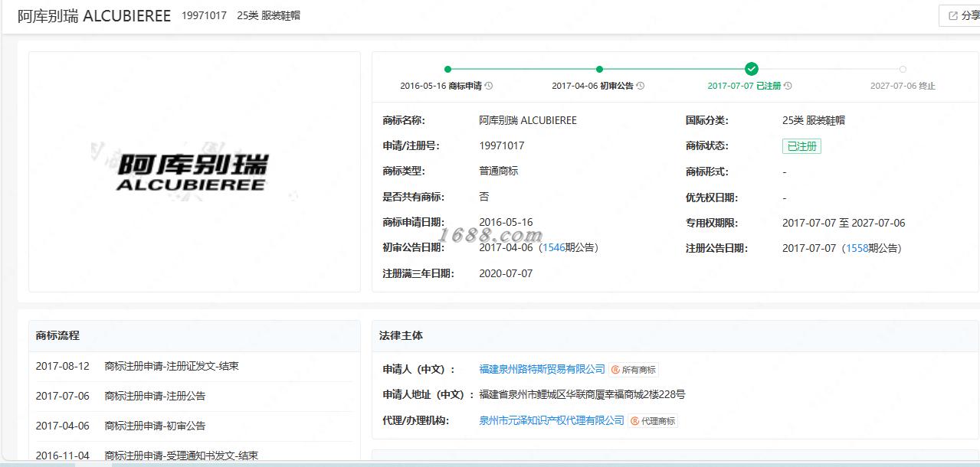The width and height of the screenshot is (980, 467).
Task: Select the 2016-11-04 受理通知书发文 process row
Action: pos(194,456)
